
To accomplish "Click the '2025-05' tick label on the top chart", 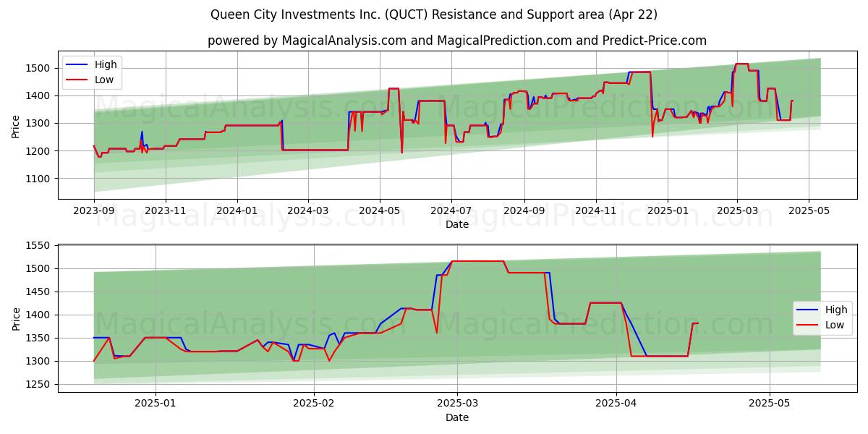I will click(809, 210).
